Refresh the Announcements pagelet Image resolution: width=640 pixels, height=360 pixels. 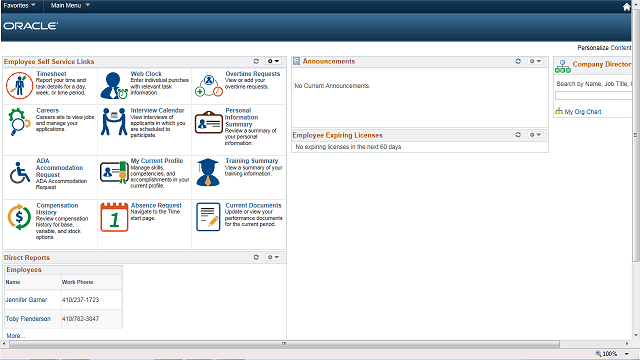tap(518, 61)
